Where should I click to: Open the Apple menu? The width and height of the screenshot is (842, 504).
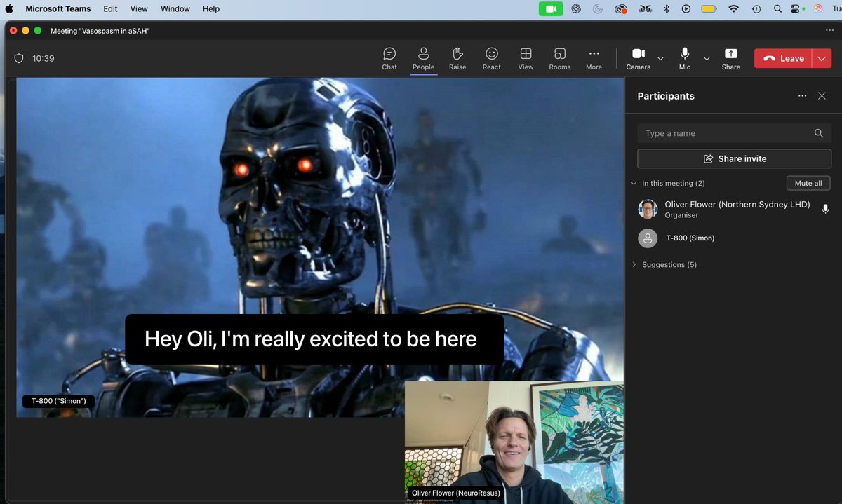tap(10, 8)
